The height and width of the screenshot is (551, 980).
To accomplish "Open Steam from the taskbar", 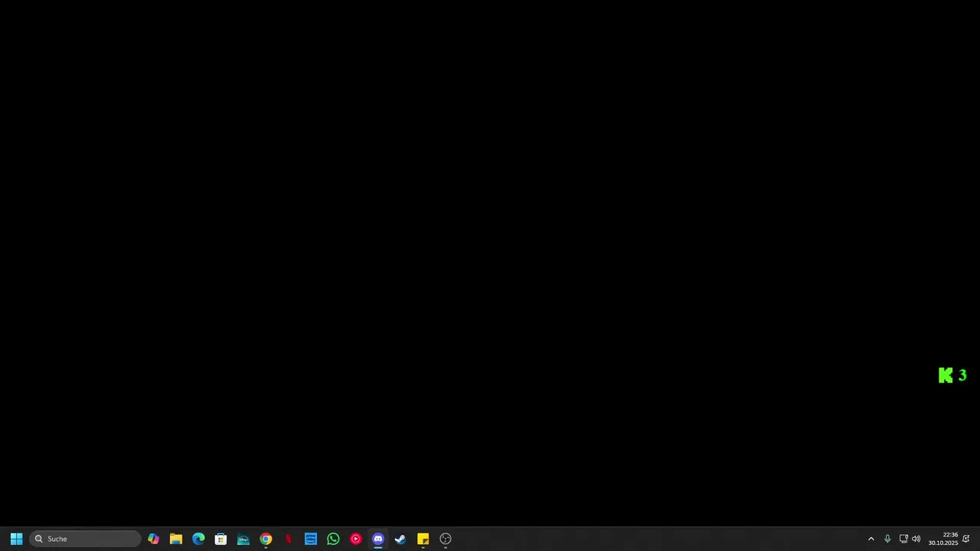I will 400,539.
